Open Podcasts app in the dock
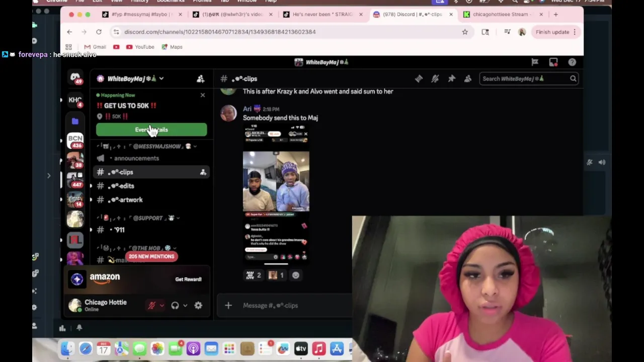Screen dimensions: 644x362 193,348
